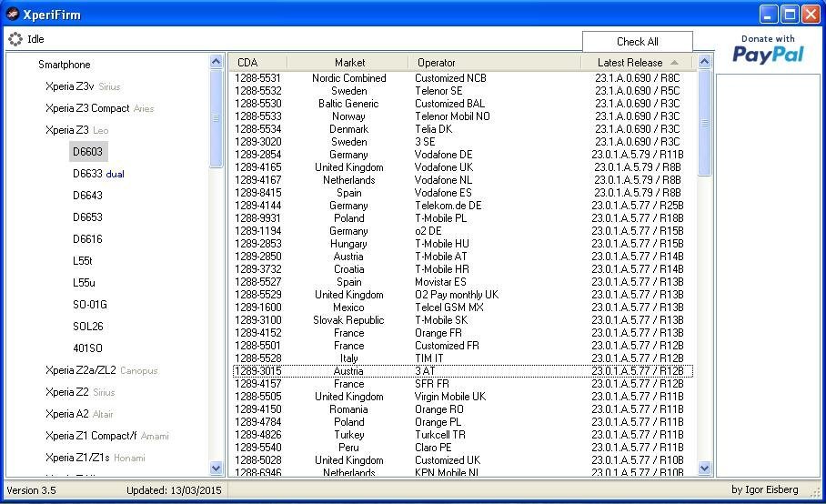Select Xperia Z3v Sirius in device tree
Viewport: 826px width, 504px height.
[83, 86]
